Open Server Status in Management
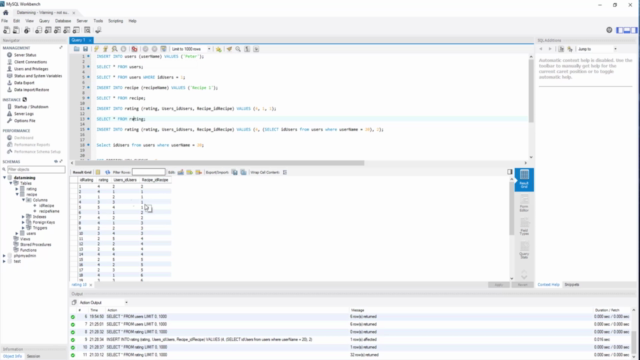Screen dimensions: 640x360 (x=25, y=55)
